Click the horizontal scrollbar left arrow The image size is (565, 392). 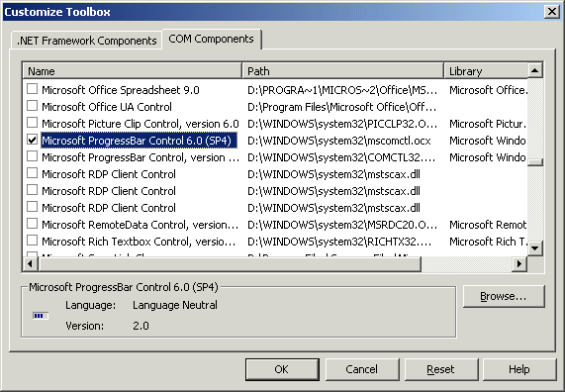click(x=30, y=264)
